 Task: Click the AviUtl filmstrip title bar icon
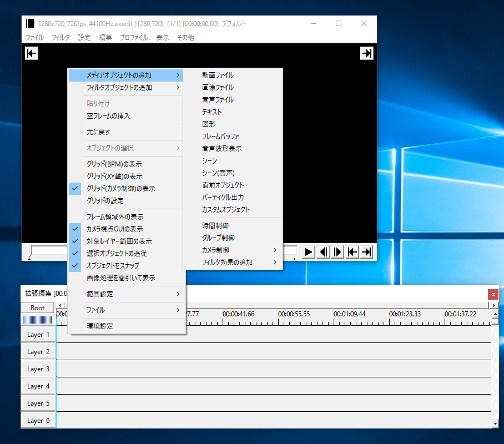coord(30,23)
